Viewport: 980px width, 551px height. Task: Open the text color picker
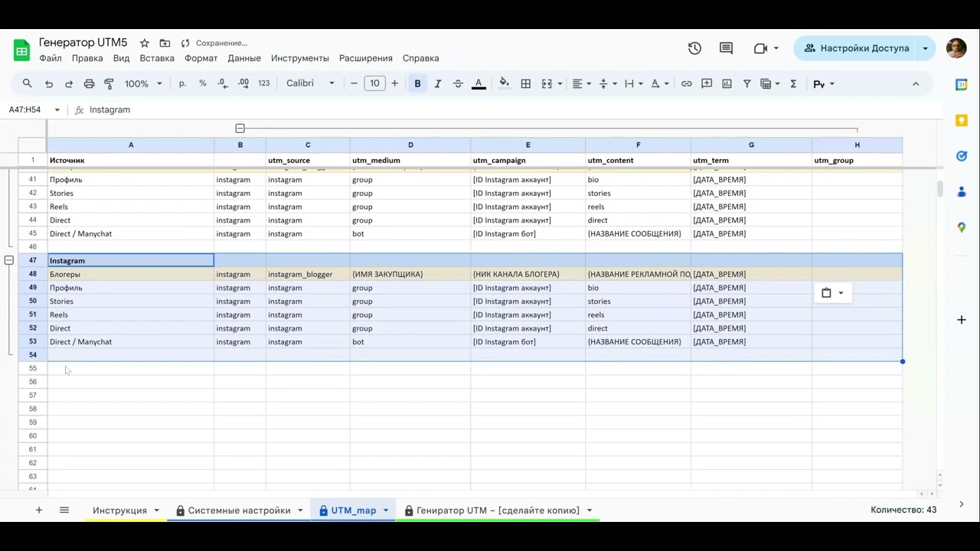(479, 83)
